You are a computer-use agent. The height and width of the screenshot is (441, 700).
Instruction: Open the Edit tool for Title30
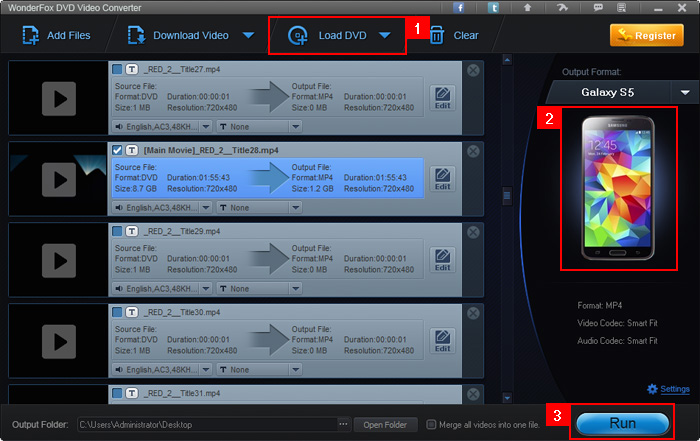tap(442, 341)
